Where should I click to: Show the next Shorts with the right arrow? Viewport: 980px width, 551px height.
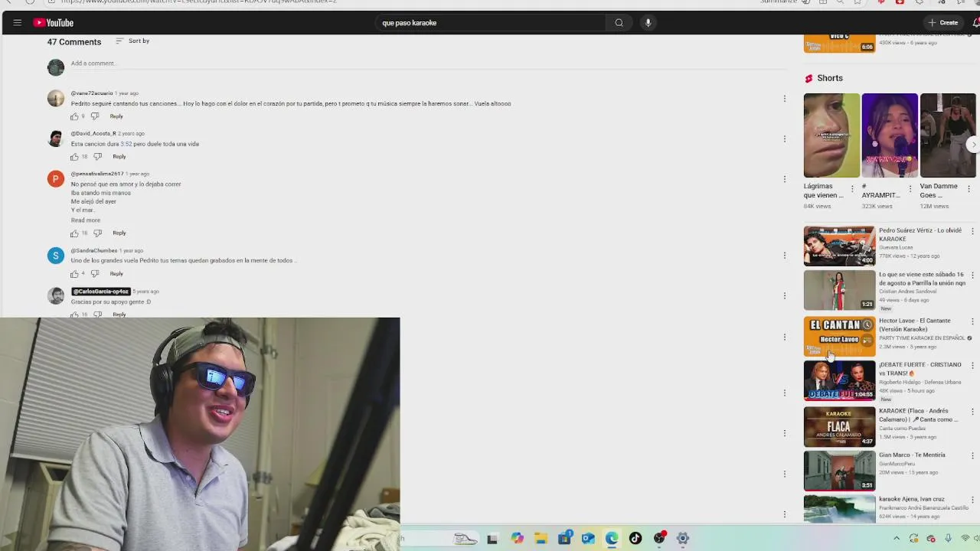pos(974,144)
